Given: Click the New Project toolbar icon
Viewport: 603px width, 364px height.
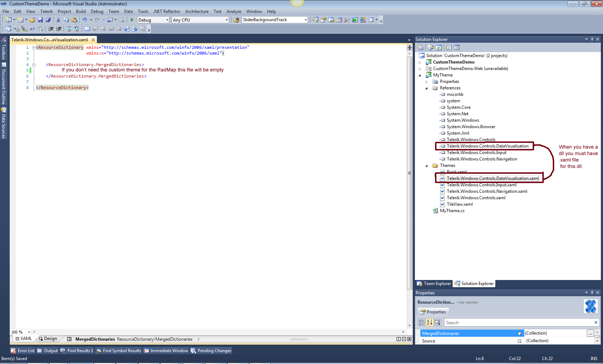Looking at the screenshot, I should pyautogui.click(x=9, y=20).
